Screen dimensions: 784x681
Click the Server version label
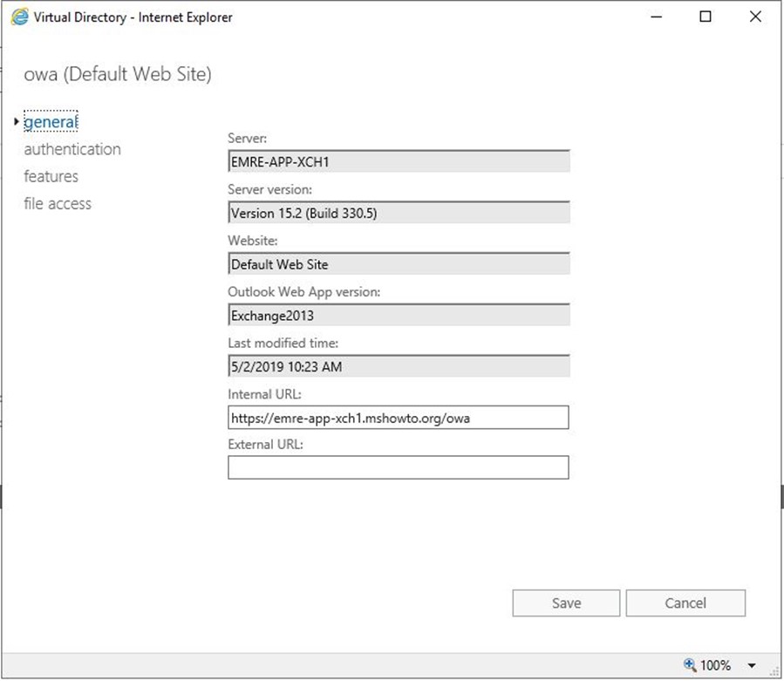270,189
